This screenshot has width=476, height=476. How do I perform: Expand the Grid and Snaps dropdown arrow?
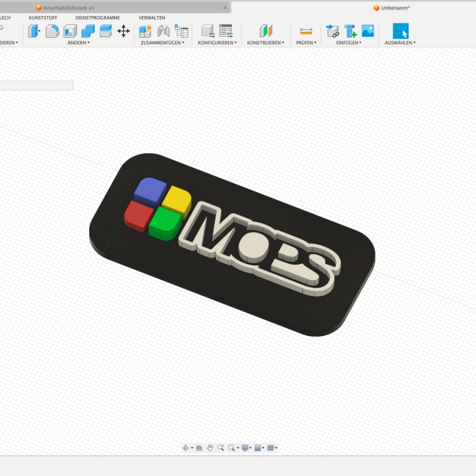point(263,448)
